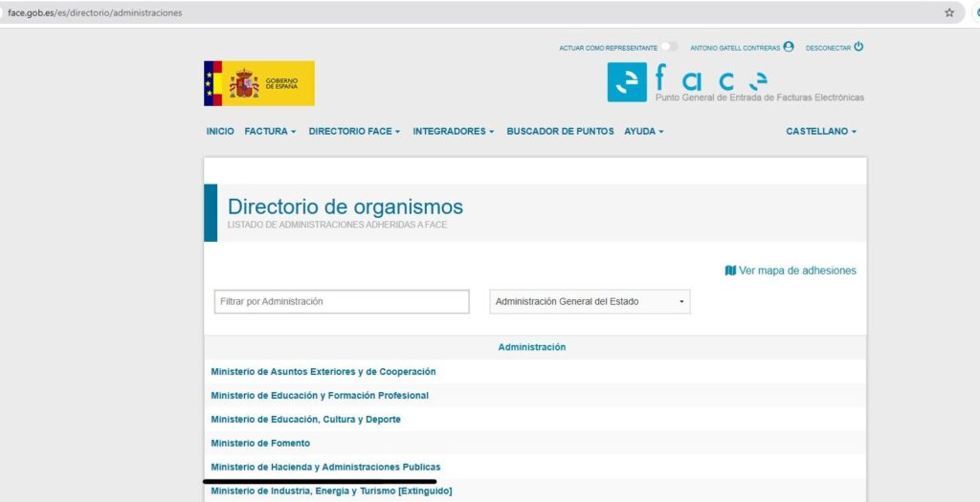The width and height of the screenshot is (980, 502).
Task: Open Ministerio de Fomento entry
Action: coord(260,443)
